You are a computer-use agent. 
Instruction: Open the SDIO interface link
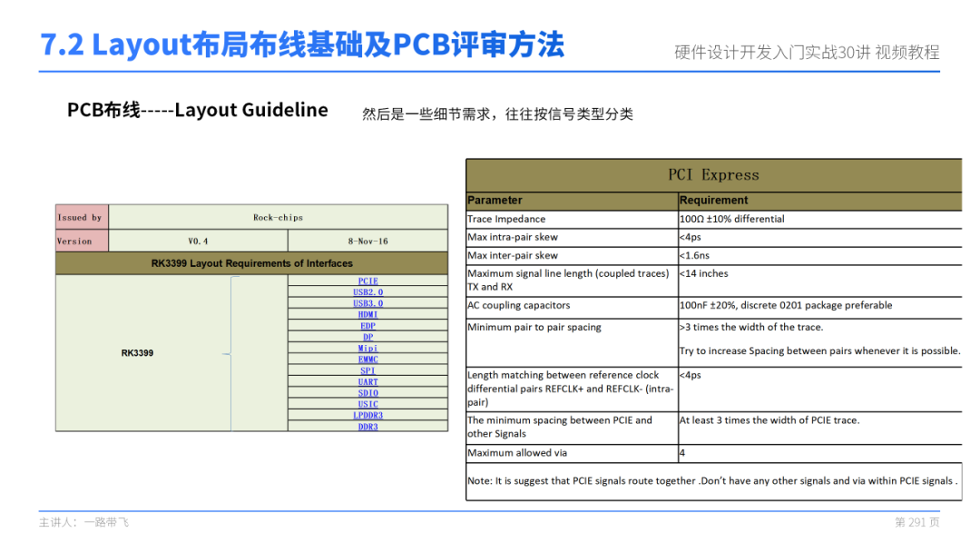click(367, 394)
